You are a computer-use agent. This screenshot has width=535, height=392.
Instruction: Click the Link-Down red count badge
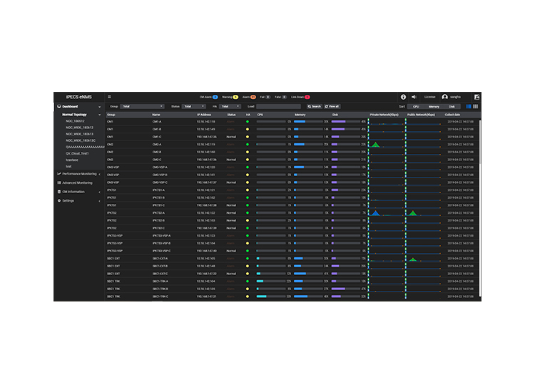coord(307,97)
